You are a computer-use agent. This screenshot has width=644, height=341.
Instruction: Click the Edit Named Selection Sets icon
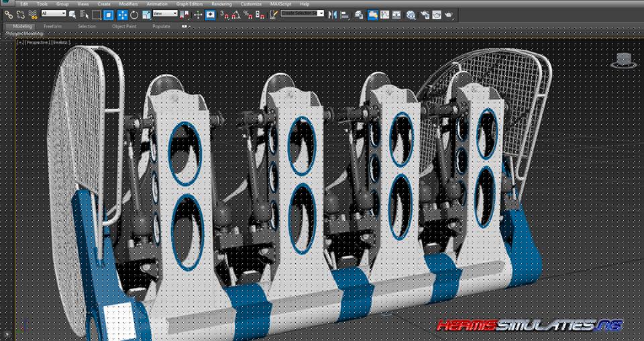274,15
